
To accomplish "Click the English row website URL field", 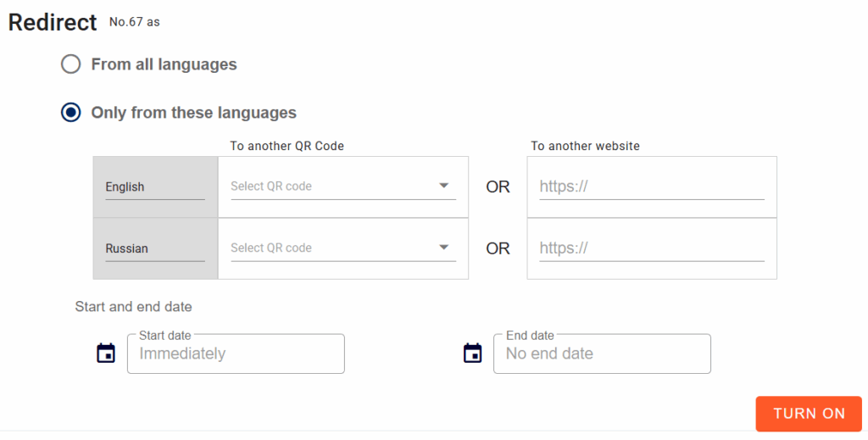I will click(x=651, y=187).
